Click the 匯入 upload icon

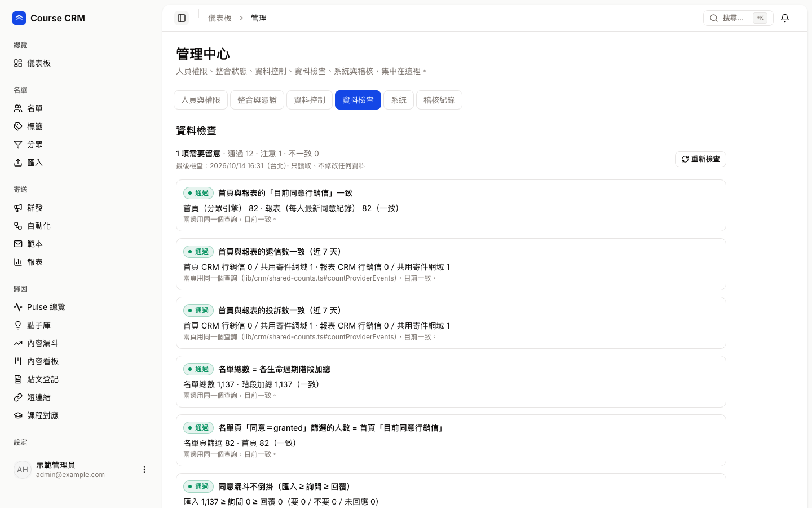pyautogui.click(x=18, y=163)
